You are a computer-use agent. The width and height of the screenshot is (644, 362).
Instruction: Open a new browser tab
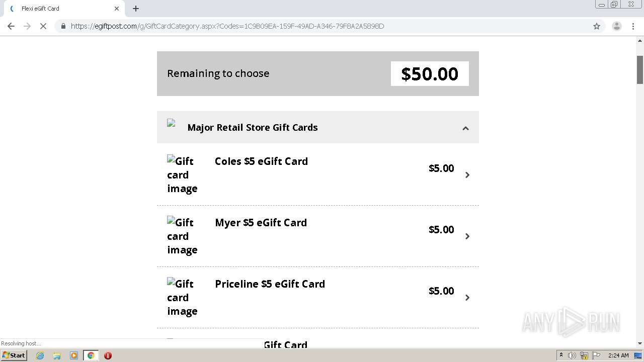[x=136, y=9]
